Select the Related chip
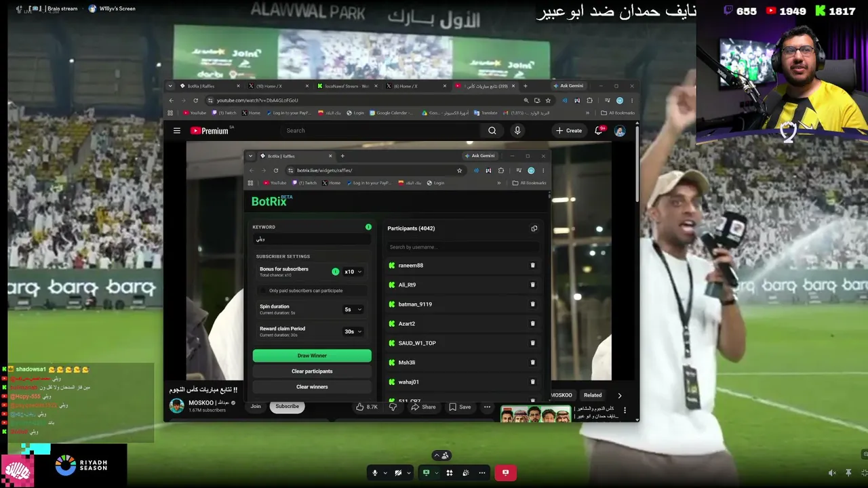This screenshot has height=488, width=868. click(593, 395)
